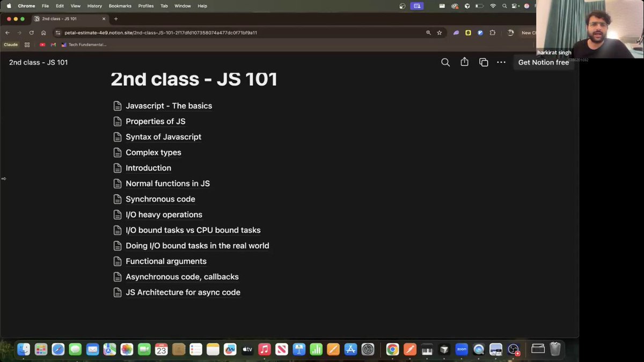The width and height of the screenshot is (644, 362).
Task: Open Messages from the dock
Action: (75, 349)
